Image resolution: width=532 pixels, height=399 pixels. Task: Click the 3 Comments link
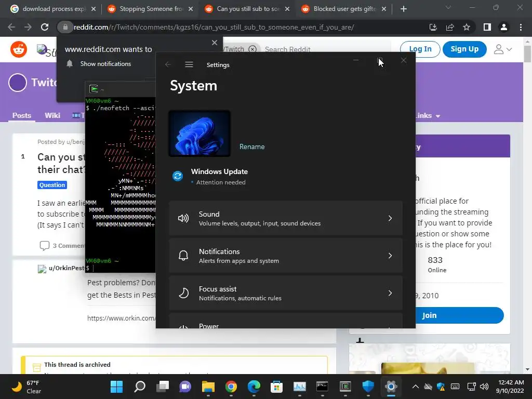(63, 245)
